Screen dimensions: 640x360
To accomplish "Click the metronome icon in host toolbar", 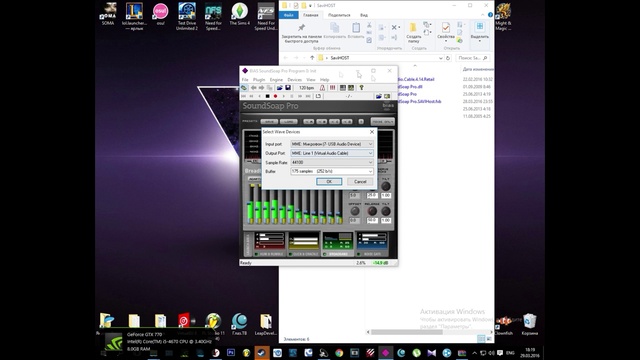I will [322, 88].
